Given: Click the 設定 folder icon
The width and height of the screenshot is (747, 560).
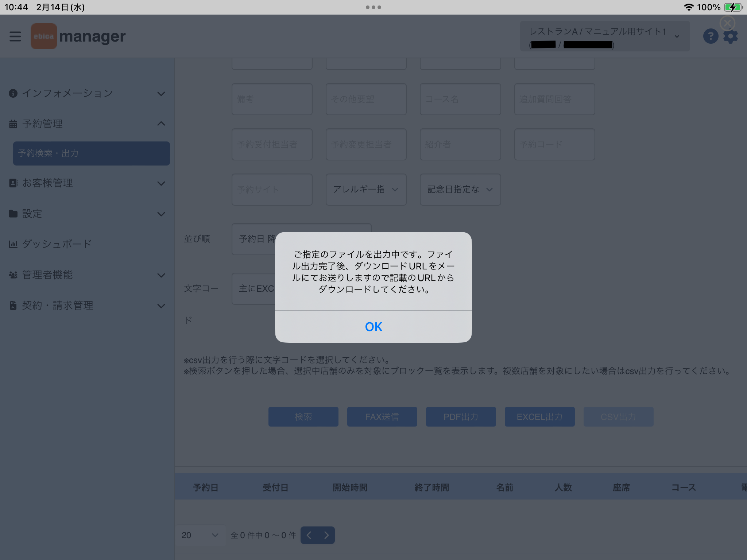Looking at the screenshot, I should pos(13,214).
